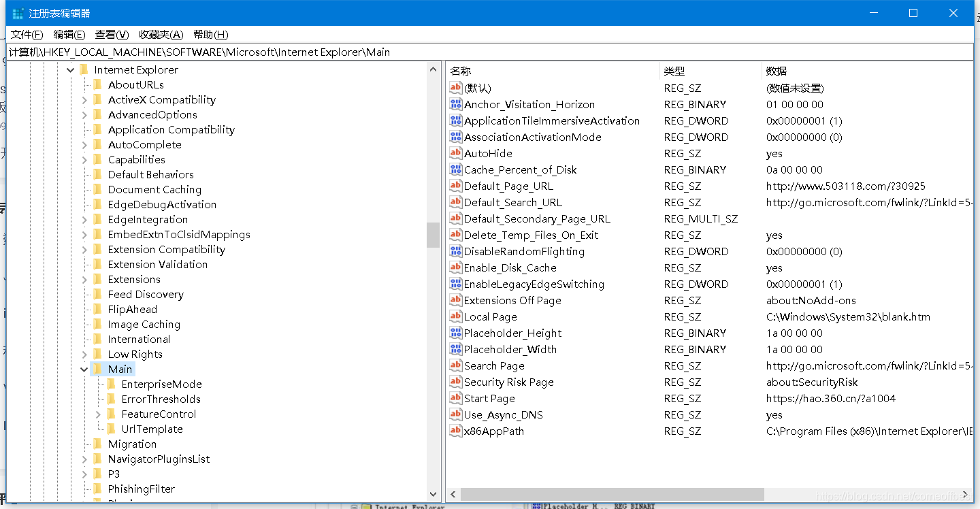Select the UrlTemplate subkey

[x=152, y=429]
